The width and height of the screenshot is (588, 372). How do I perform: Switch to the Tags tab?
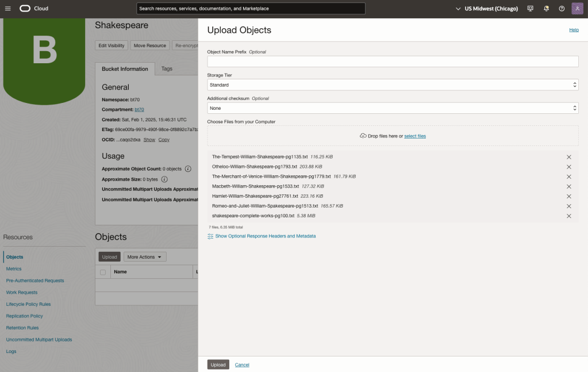tap(167, 69)
